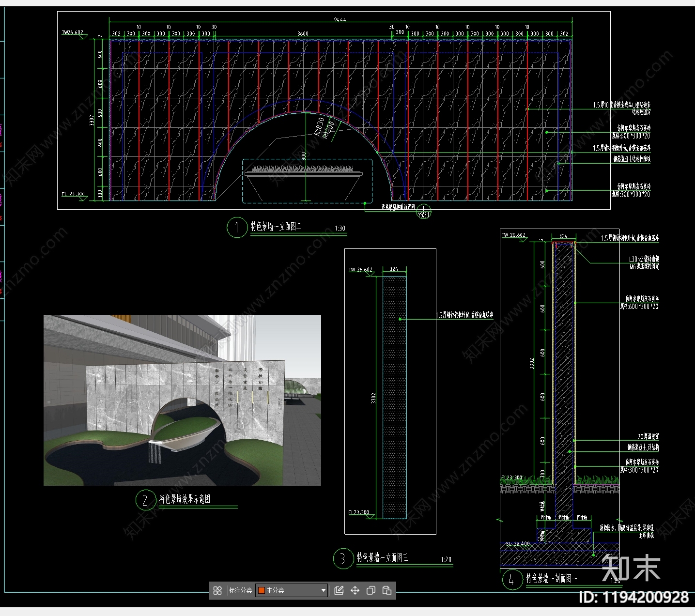Viewport: 695px width, 616px height.
Task: Click the title 特色景墙一立面图二
Action: click(276, 226)
